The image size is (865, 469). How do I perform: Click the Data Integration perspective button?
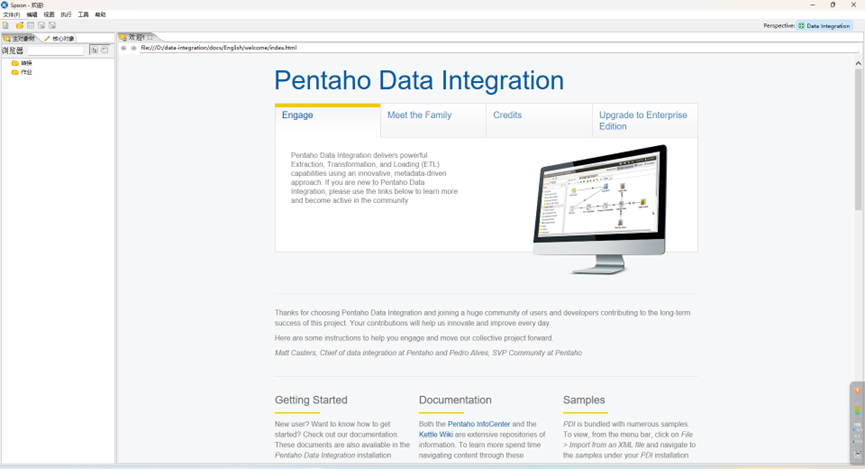tap(825, 26)
